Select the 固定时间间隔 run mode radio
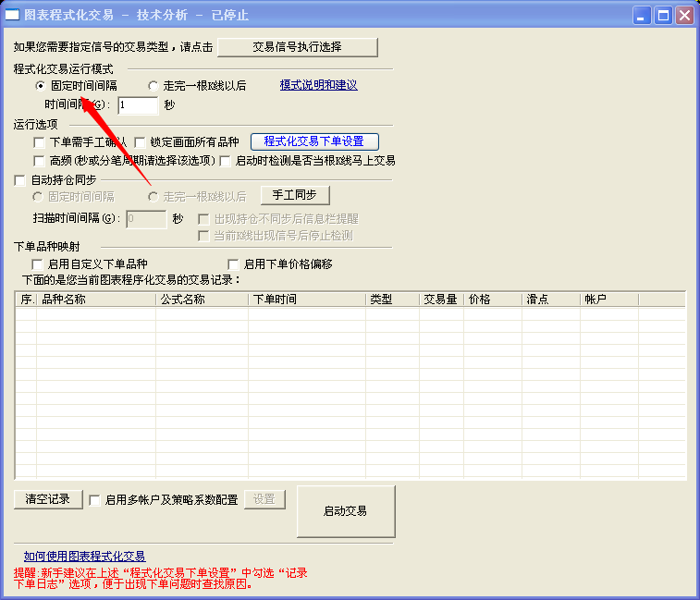700x600 pixels. coord(40,86)
